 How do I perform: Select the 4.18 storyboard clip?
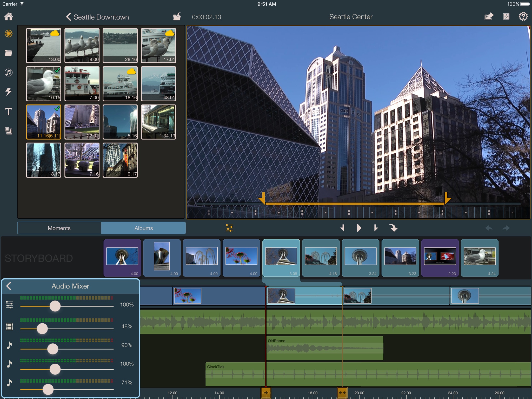(x=321, y=258)
